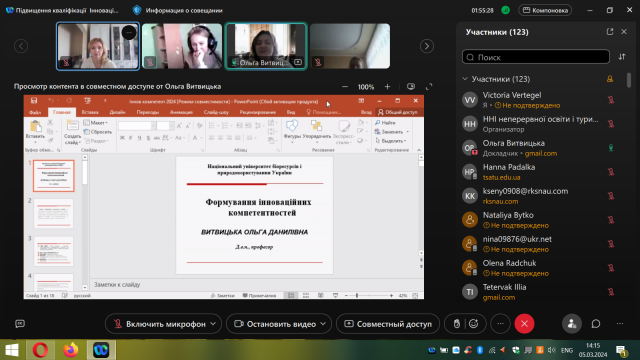The image size is (640, 360).
Task: Pop out the participants panel
Action: [x=610, y=32]
